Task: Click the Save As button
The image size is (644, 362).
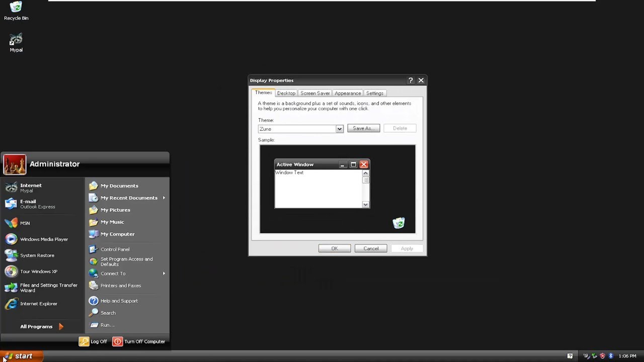Action: 364,128
